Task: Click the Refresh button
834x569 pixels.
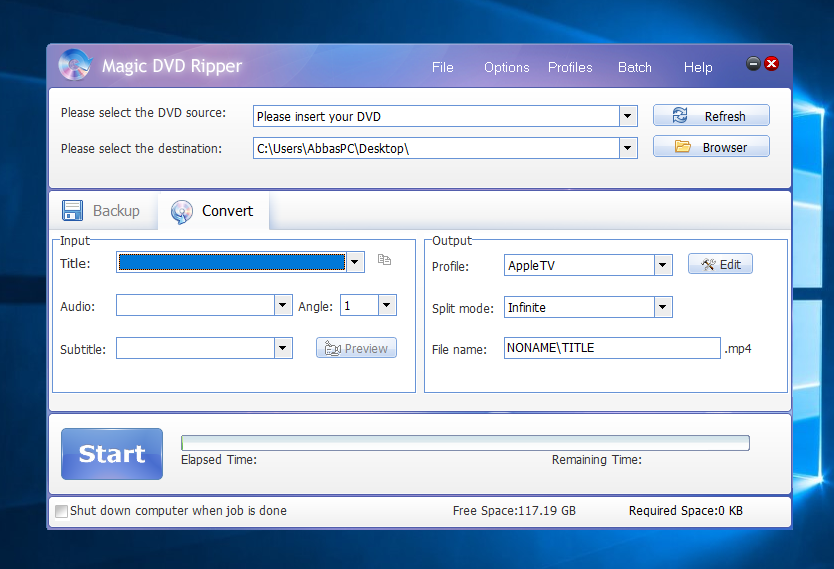Action: (711, 115)
